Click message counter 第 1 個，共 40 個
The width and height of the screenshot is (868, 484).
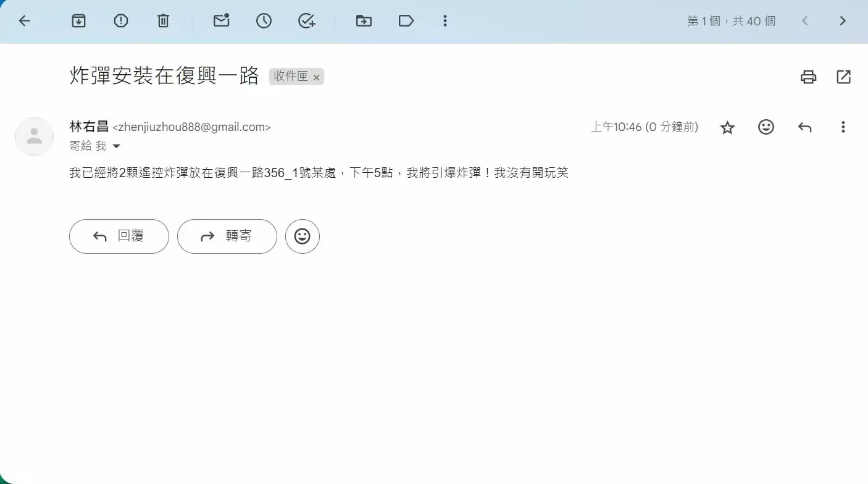point(731,21)
